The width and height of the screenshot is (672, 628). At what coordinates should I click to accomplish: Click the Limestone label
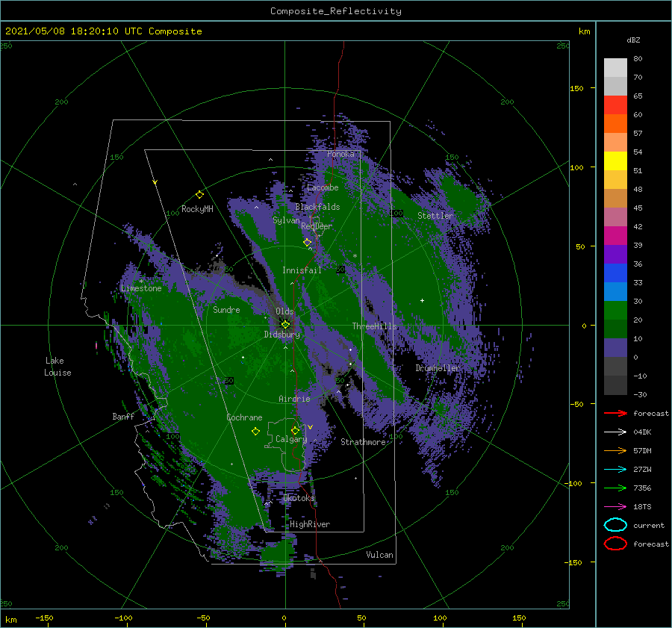click(141, 288)
